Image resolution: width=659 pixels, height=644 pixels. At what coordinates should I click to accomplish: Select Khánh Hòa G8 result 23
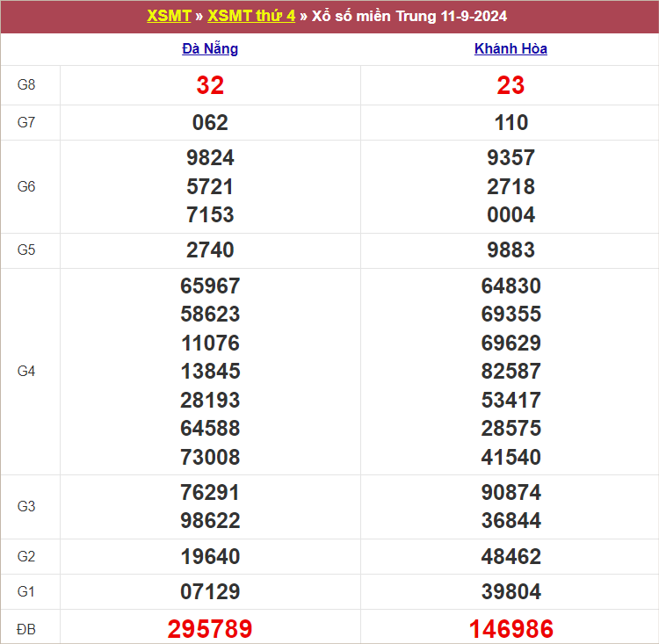pyautogui.click(x=511, y=85)
